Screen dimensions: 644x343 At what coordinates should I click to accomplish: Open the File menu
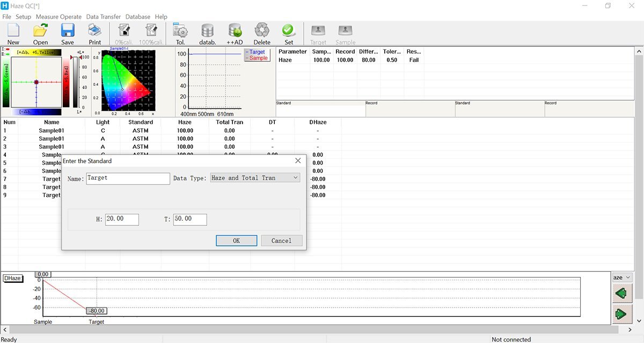tap(6, 17)
